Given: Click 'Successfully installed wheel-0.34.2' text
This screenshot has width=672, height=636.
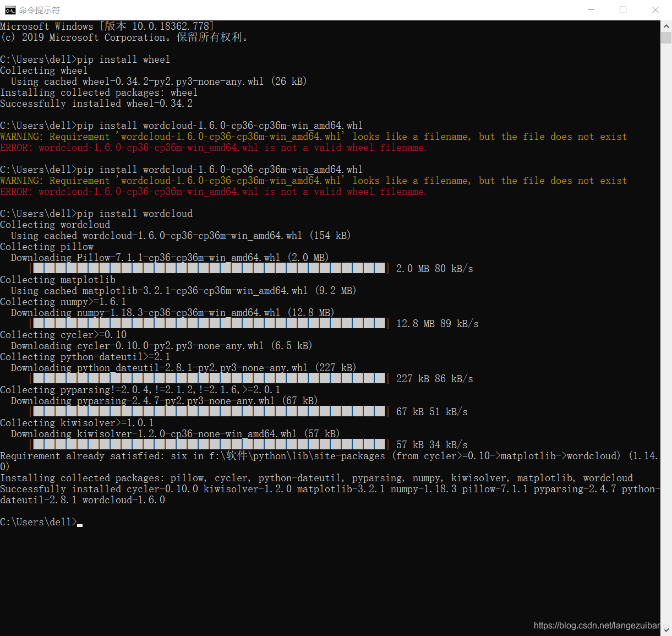Looking at the screenshot, I should point(96,104).
